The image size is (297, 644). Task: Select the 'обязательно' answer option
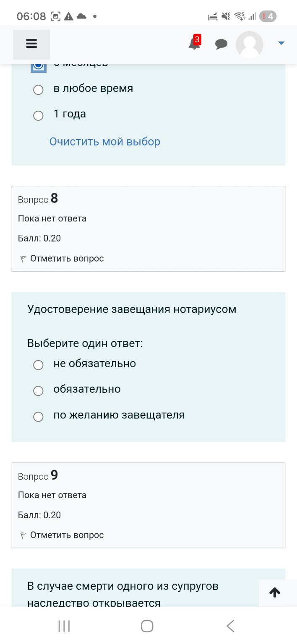coord(38,391)
